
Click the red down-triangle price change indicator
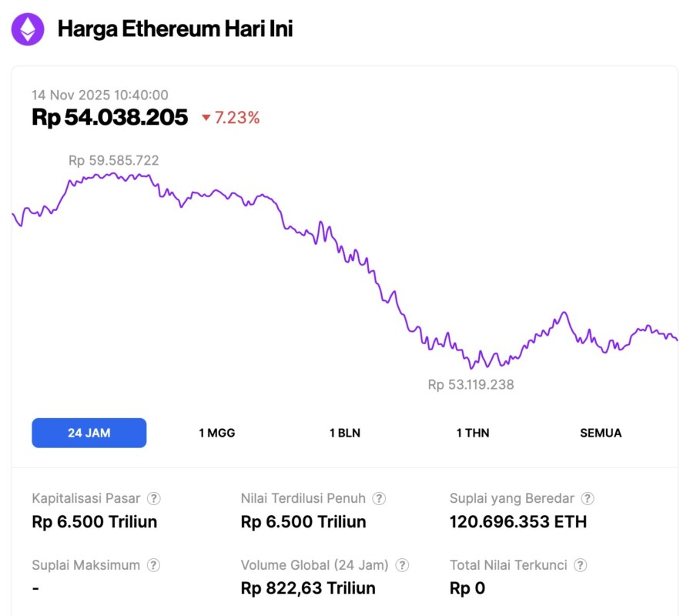(206, 118)
